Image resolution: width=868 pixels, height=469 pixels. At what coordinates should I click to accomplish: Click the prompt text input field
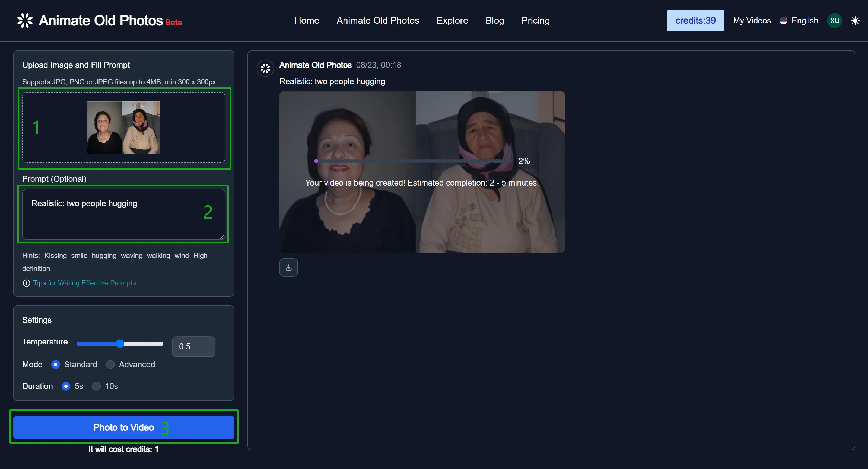123,214
